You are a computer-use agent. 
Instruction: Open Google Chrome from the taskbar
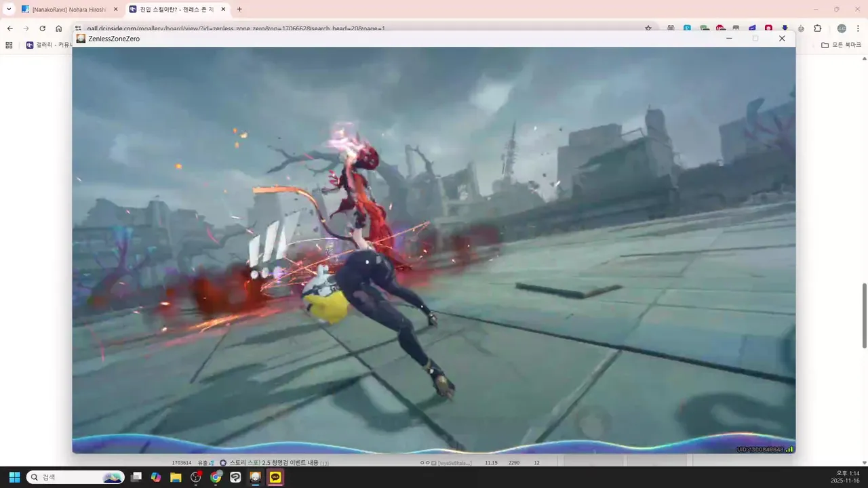[x=216, y=477]
